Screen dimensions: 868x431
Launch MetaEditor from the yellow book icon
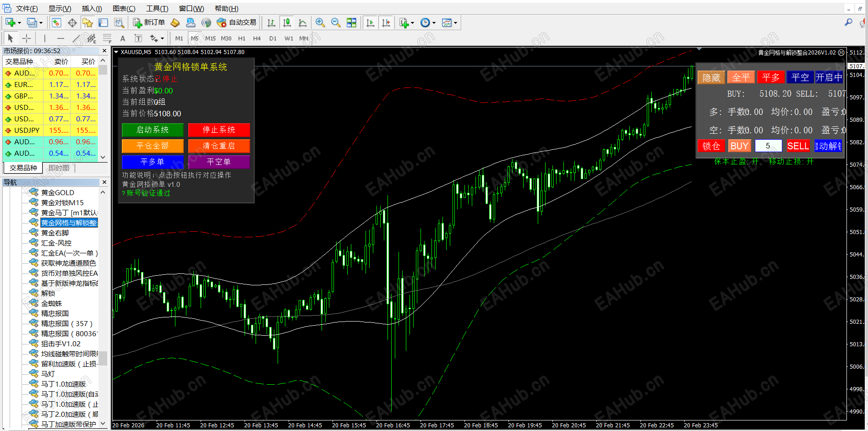point(175,22)
